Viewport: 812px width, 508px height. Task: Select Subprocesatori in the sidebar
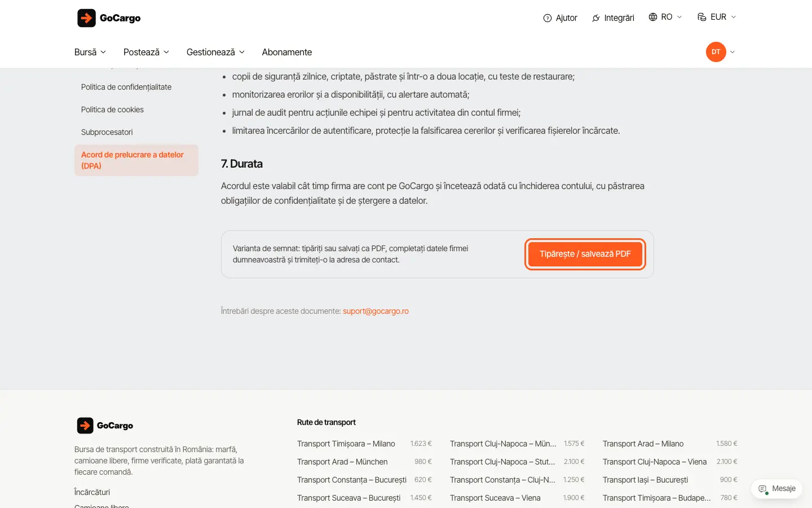coord(136,132)
